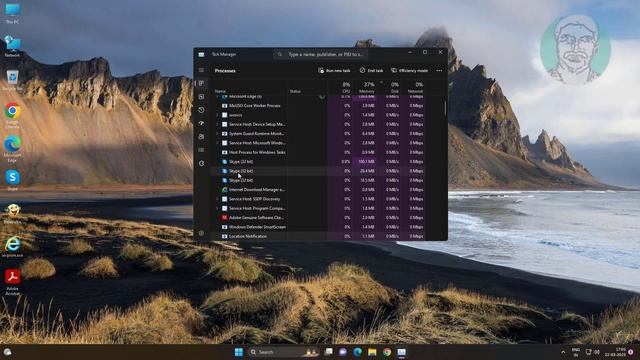The width and height of the screenshot is (640, 360).
Task: Sort processes by Network column
Action: click(415, 88)
